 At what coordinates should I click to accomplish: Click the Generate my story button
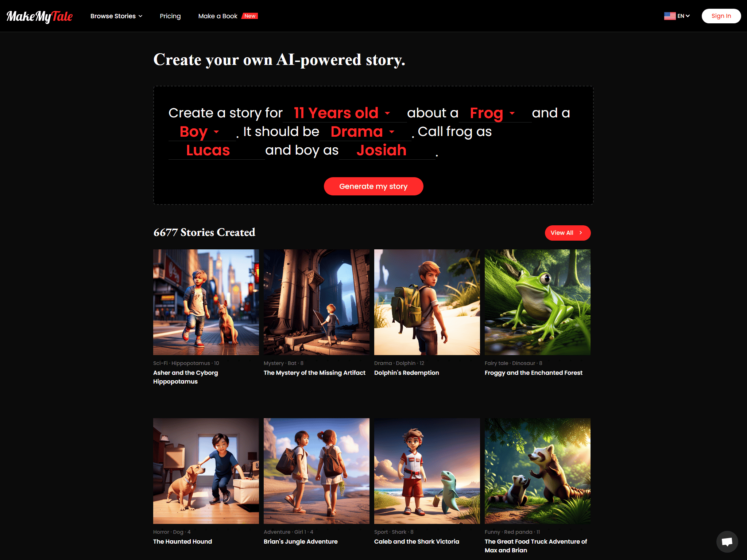tap(373, 186)
